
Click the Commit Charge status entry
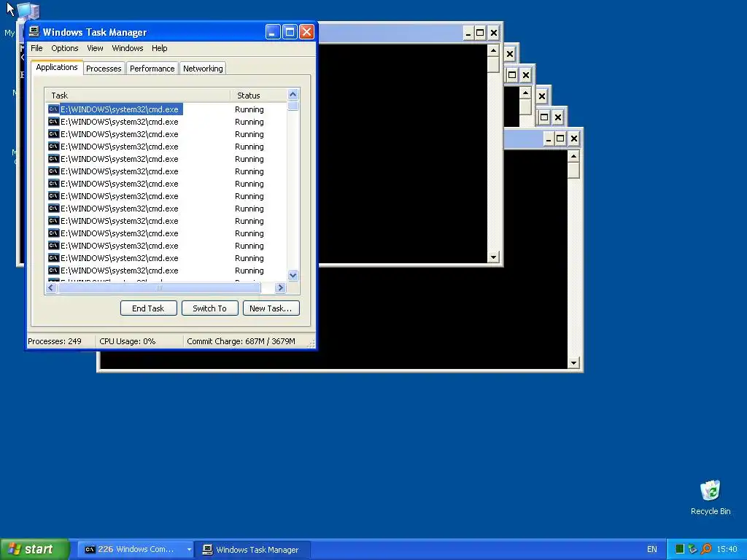[x=241, y=341]
